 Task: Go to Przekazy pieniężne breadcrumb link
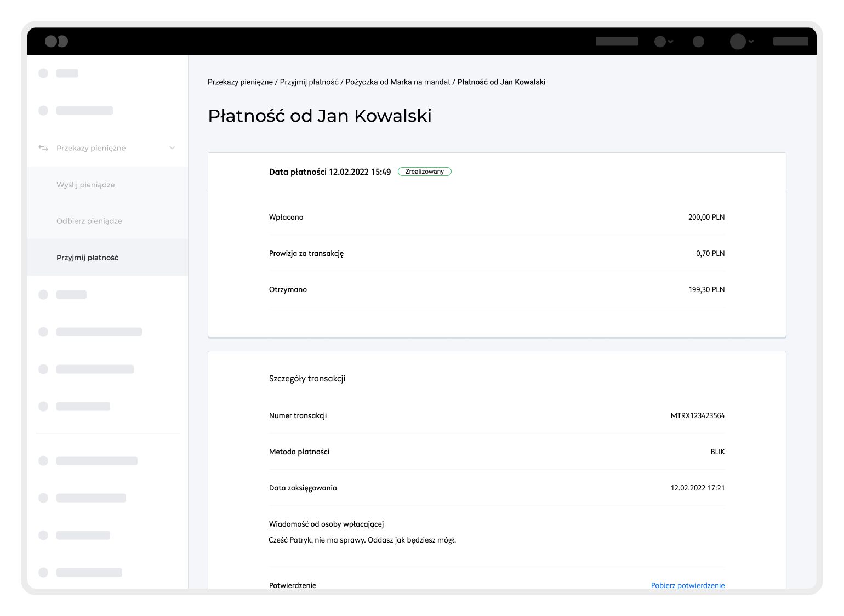(x=240, y=82)
